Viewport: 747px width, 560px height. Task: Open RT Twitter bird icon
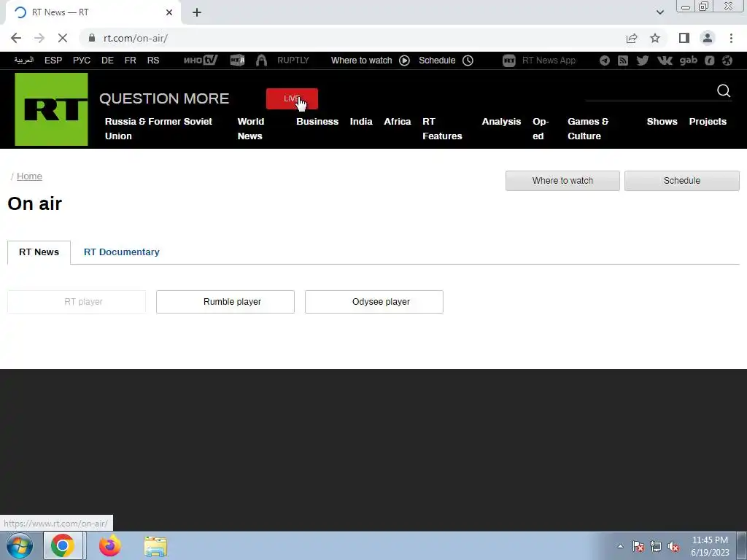click(x=642, y=61)
